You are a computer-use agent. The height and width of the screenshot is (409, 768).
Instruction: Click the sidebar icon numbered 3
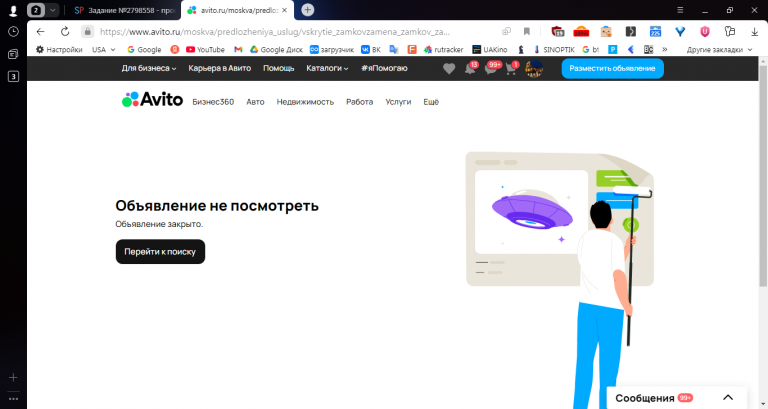tap(13, 76)
